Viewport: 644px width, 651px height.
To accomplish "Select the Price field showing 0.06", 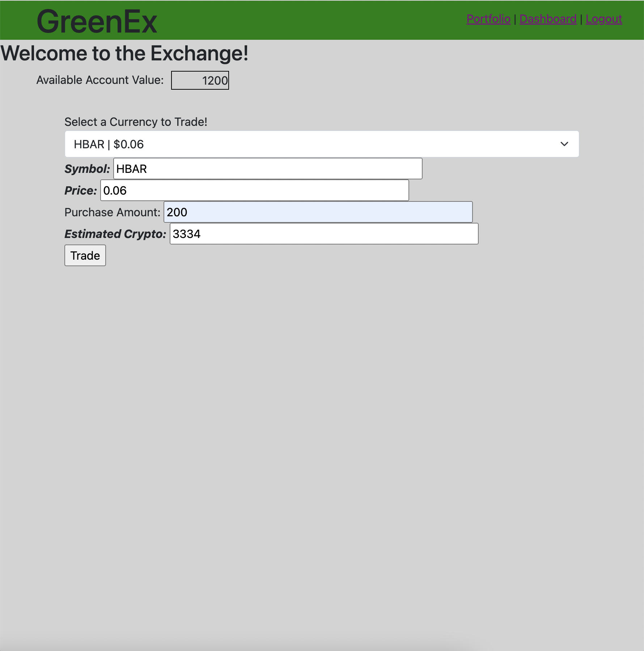I will 254,191.
